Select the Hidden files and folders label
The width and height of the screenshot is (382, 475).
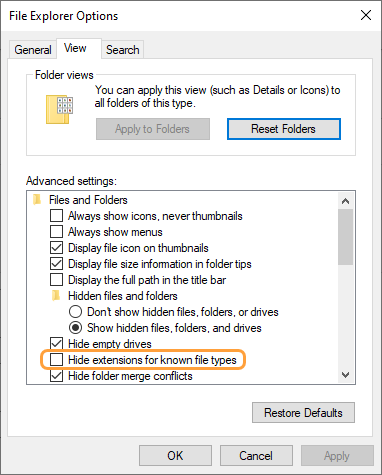point(123,296)
